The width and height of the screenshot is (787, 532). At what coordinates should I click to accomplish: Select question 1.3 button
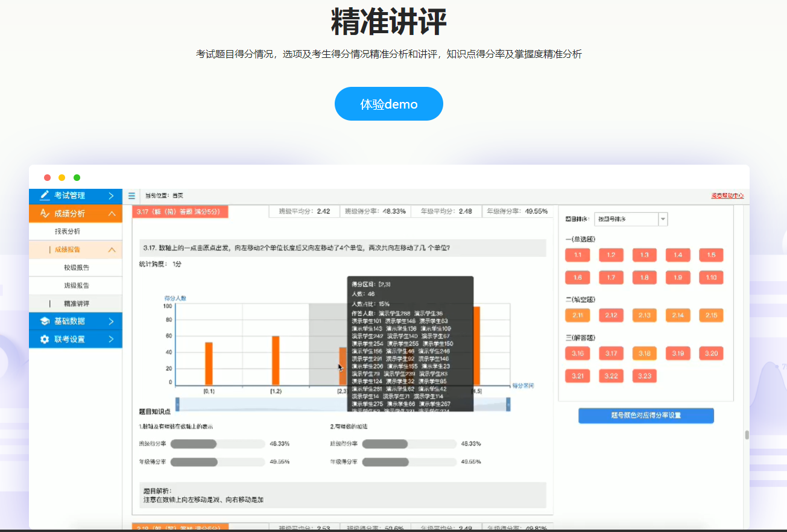point(644,255)
